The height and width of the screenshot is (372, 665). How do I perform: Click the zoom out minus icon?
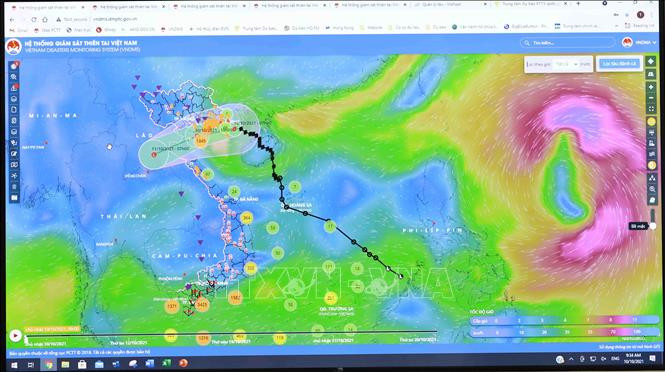[651, 98]
